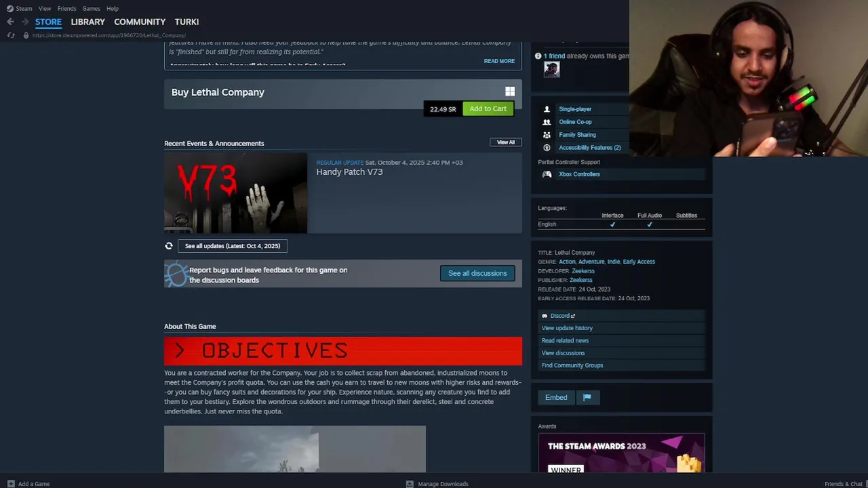This screenshot has height=488, width=868.
Task: Open the V73 announcement thumbnail
Action: point(235,193)
